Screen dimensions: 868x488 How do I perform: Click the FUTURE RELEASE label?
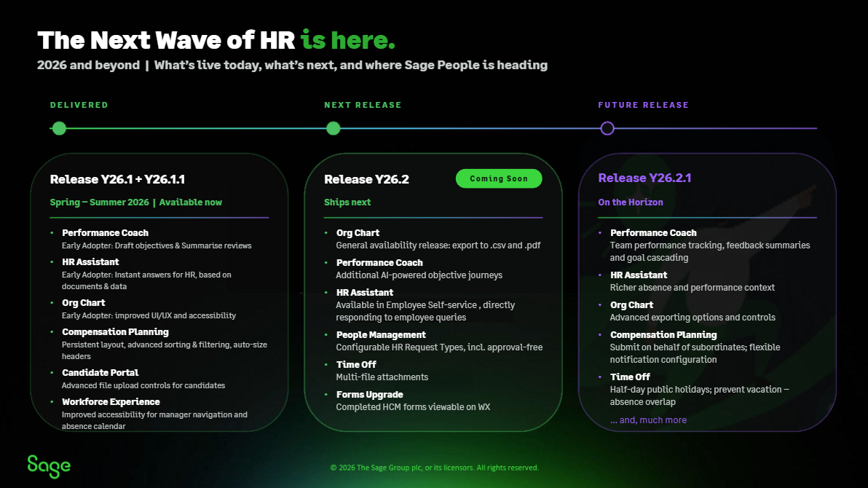643,105
